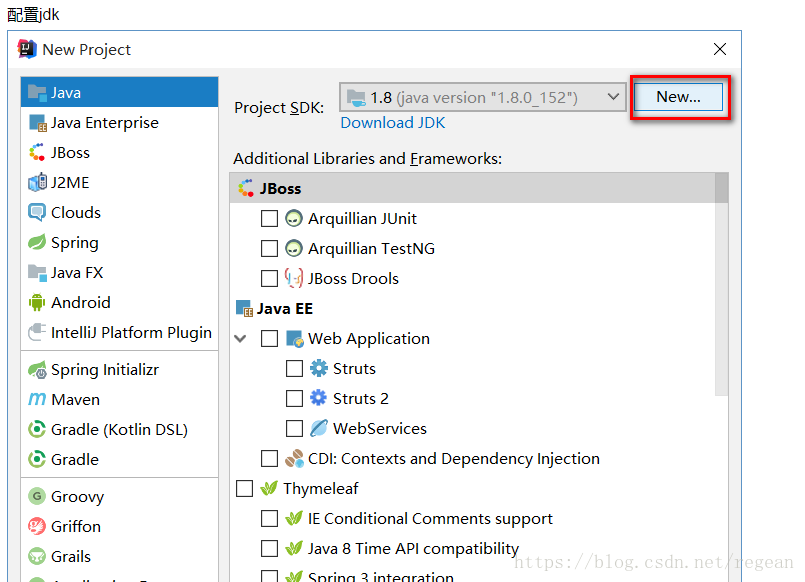
Task: Select the Java project type icon
Action: [37, 93]
